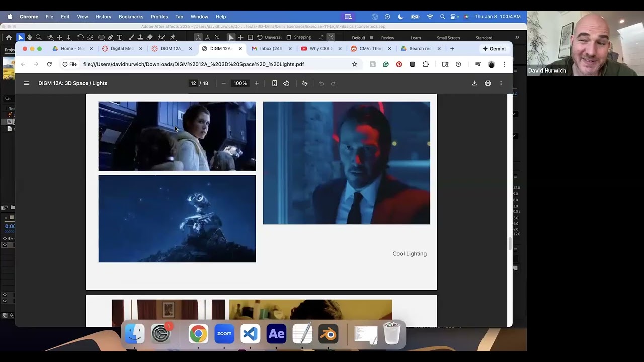Switch to the Review workspace

pos(388,38)
